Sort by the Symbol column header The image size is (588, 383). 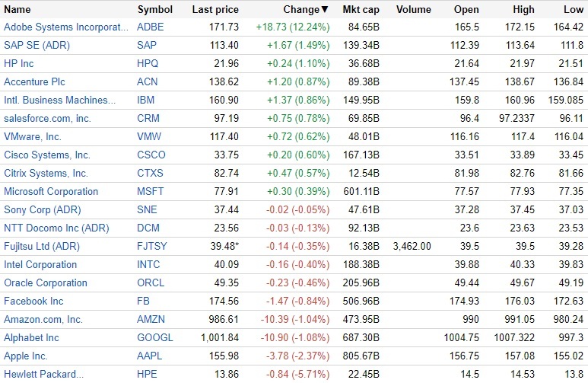[154, 10]
